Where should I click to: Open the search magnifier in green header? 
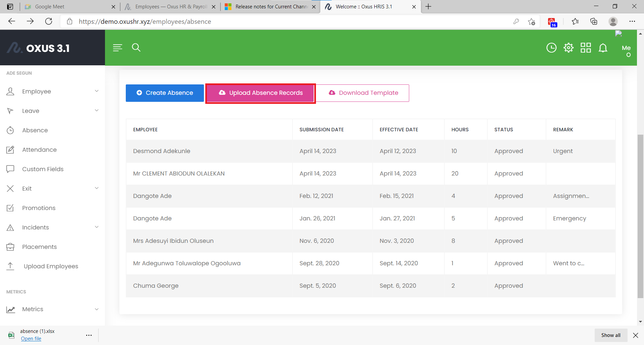136,48
